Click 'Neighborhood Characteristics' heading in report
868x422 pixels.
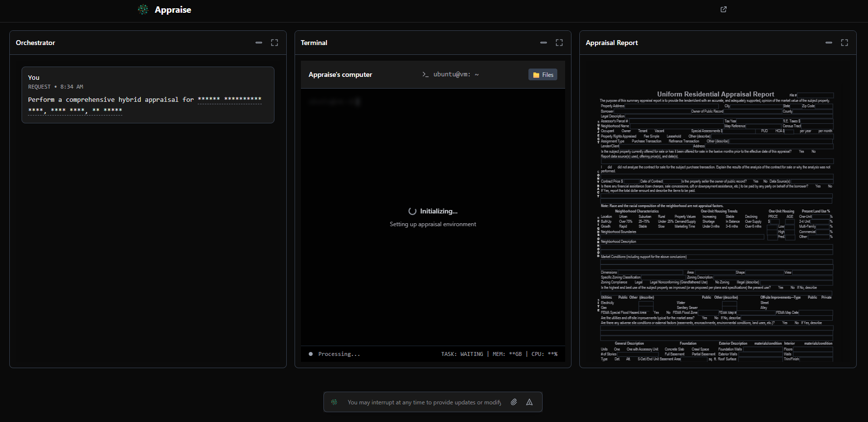(x=637, y=211)
